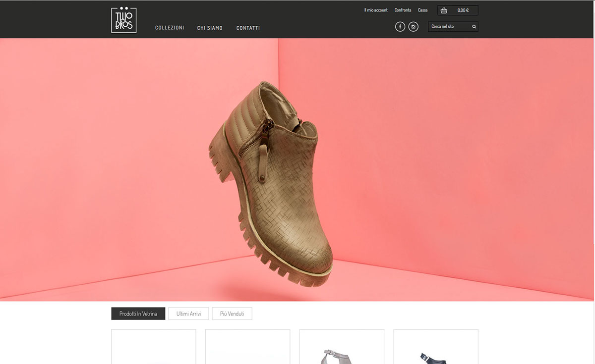Open the navy sandal product card
Image resolution: width=595 pixels, height=364 pixels.
[x=436, y=347]
